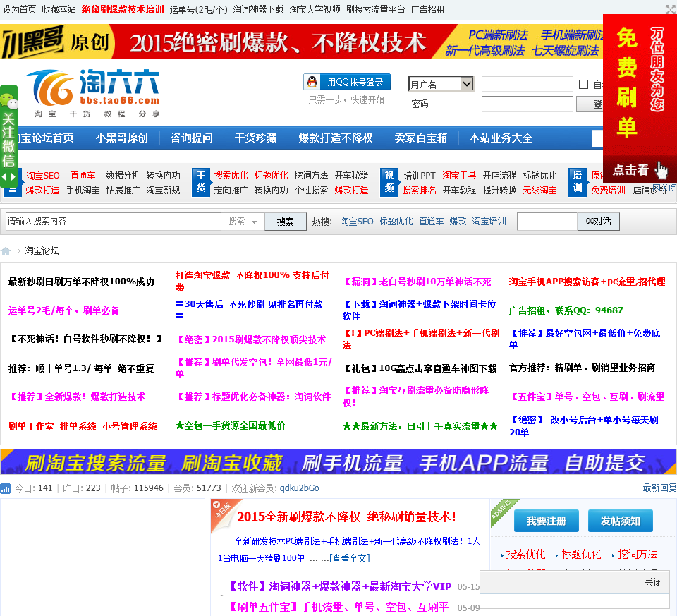Viewport: 677px width, 616px height.
Task: Open 绝秘刷爆款技术培训 top link
Action: click(123, 9)
